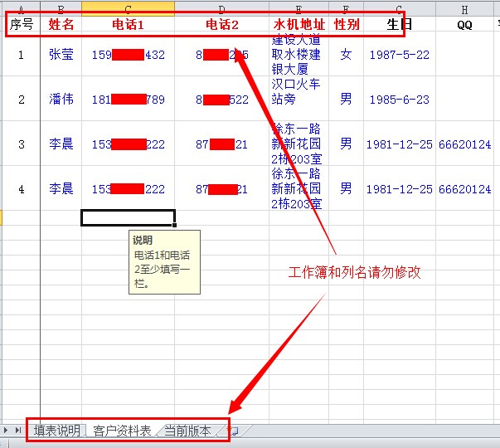The width and height of the screenshot is (500, 448).
Task: Select column D by its header letter
Action: pos(221,8)
